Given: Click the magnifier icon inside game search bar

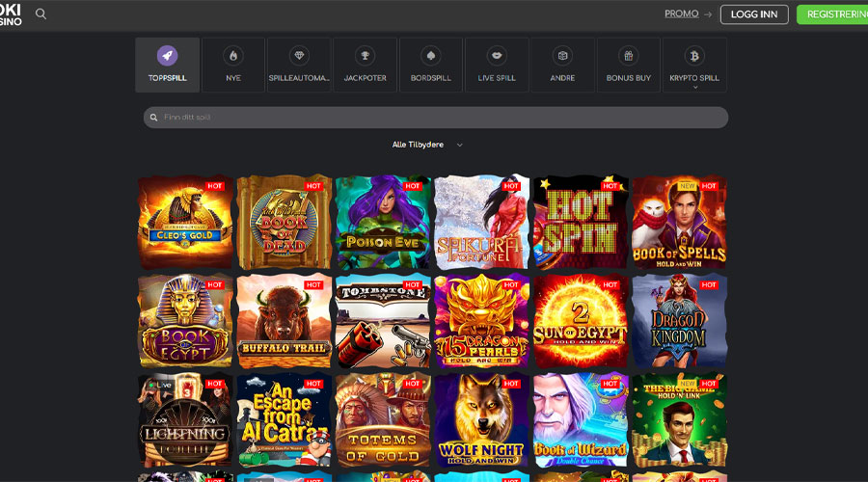Looking at the screenshot, I should (154, 118).
